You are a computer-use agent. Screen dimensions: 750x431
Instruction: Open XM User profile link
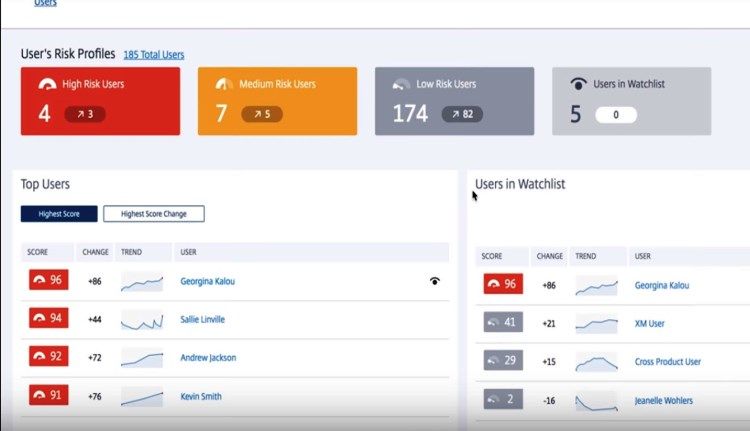click(x=650, y=324)
